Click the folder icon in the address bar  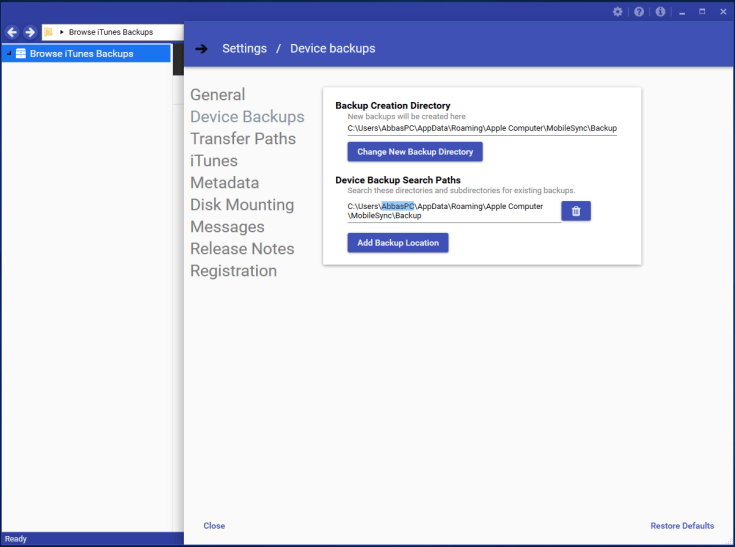[x=48, y=32]
